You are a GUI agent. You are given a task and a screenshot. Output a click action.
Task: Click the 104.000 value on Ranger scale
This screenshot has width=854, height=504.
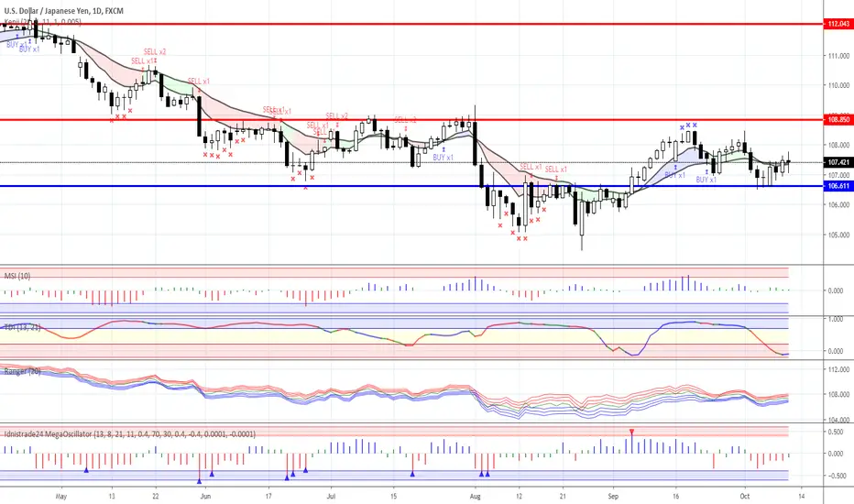click(x=838, y=420)
